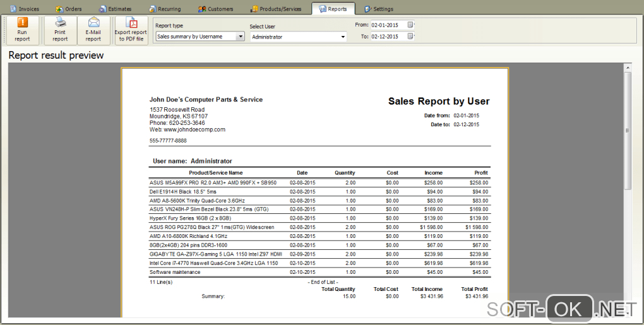Viewport: 644px width, 325px height.
Task: Click the To date input field
Action: 388,37
